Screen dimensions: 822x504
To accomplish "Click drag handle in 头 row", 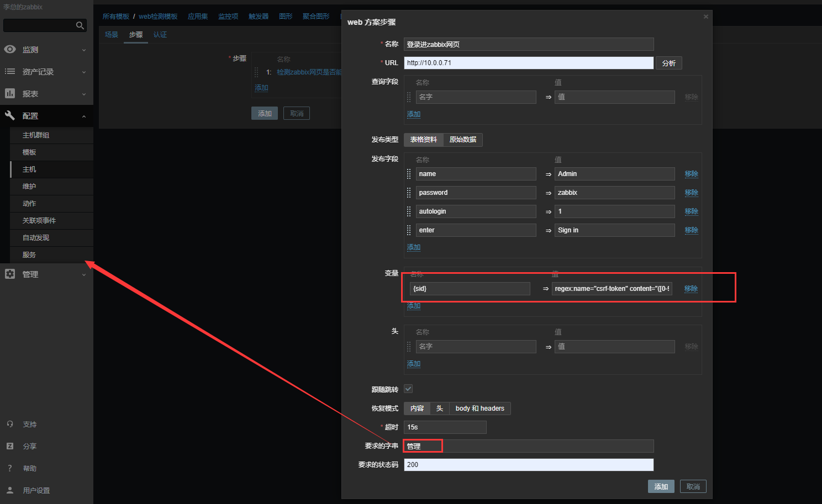I will [409, 347].
